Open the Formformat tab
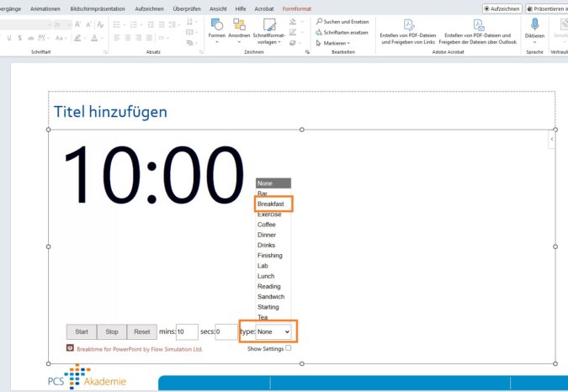The height and width of the screenshot is (392, 568). pos(297,8)
